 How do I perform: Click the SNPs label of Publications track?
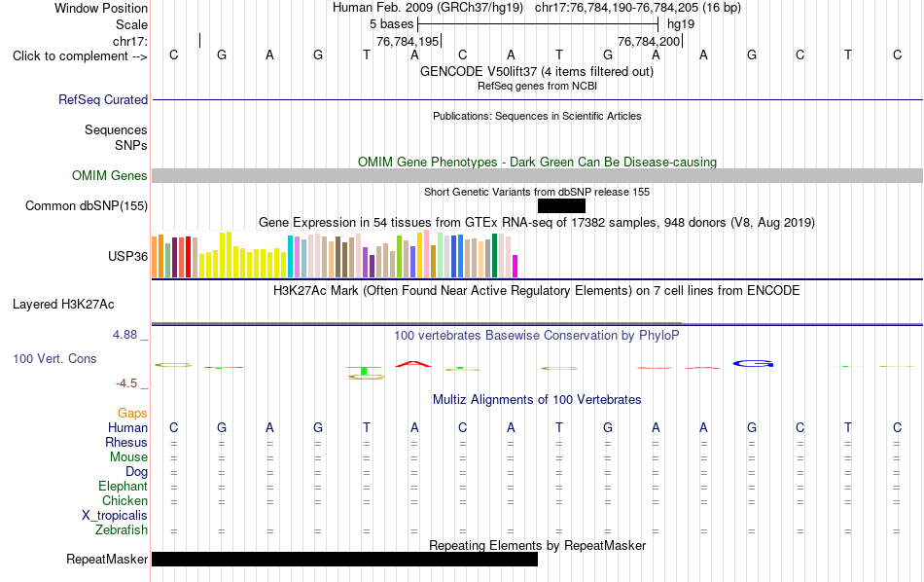click(x=131, y=145)
